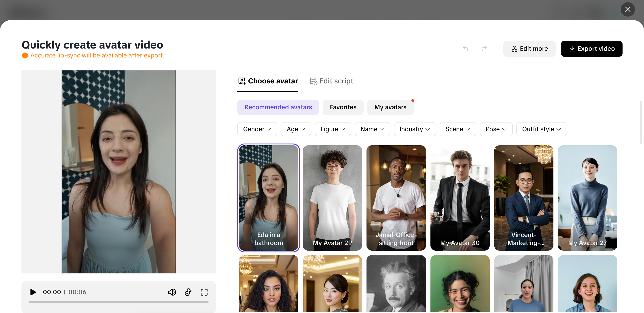Click the redo arrow icon

pos(484,49)
